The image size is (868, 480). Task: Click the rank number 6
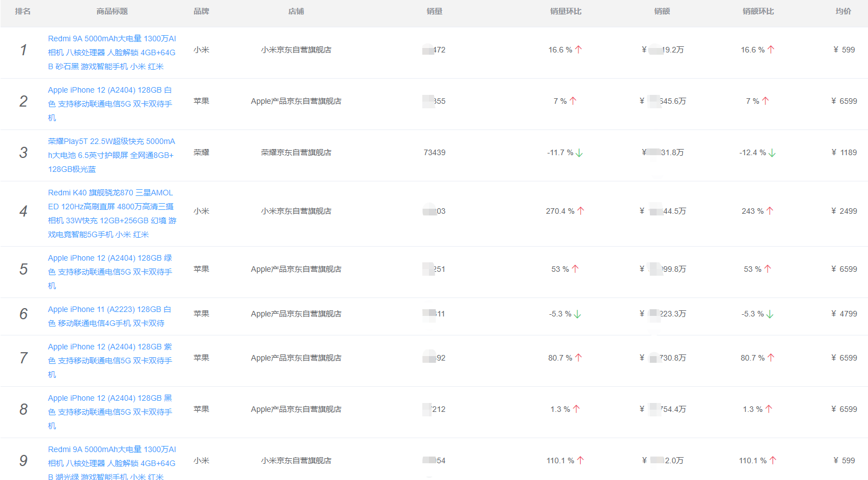click(x=23, y=314)
